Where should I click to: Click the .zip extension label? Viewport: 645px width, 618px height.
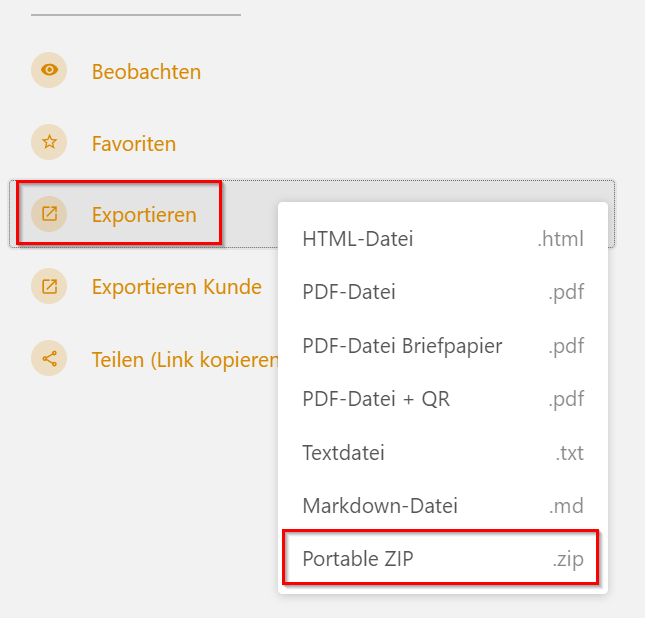coord(568,560)
